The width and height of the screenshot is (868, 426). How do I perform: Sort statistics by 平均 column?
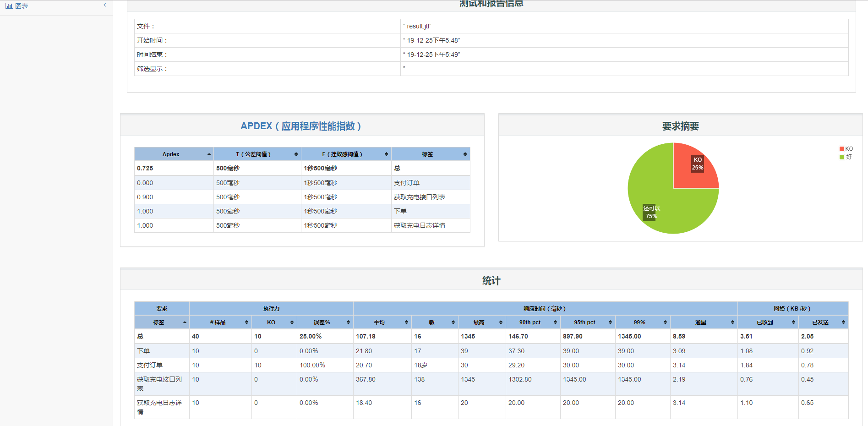[382, 322]
